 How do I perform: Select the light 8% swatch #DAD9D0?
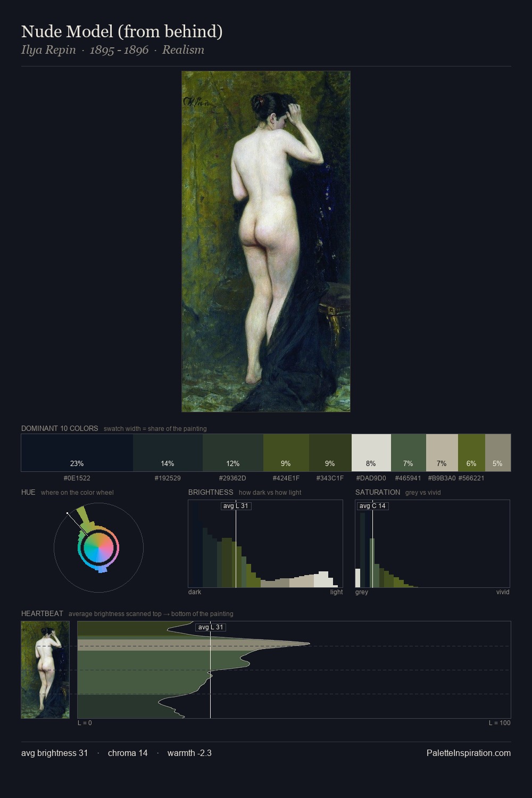click(x=371, y=453)
